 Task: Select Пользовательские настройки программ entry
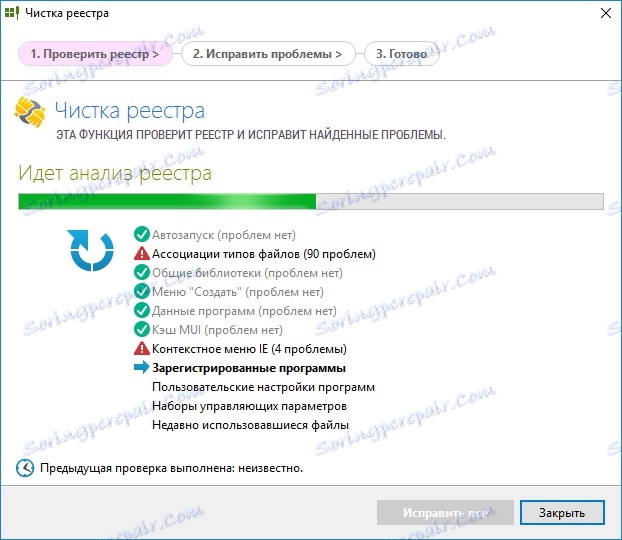tap(263, 387)
